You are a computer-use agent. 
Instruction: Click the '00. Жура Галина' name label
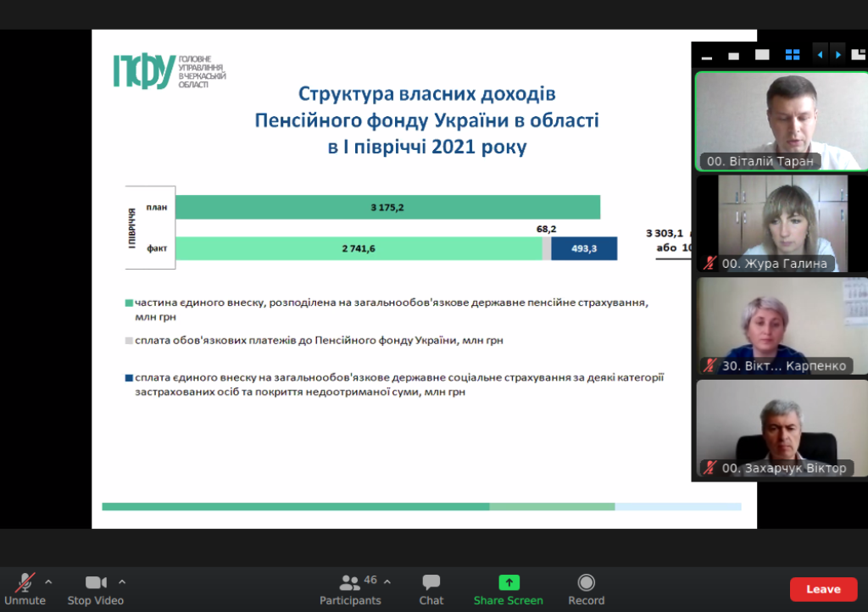[775, 264]
